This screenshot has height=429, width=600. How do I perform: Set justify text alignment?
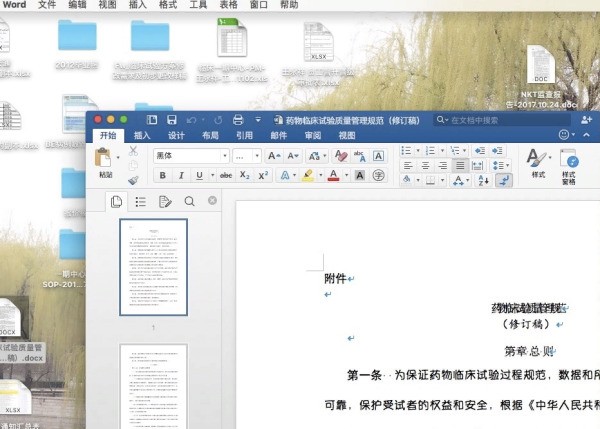pos(460,166)
